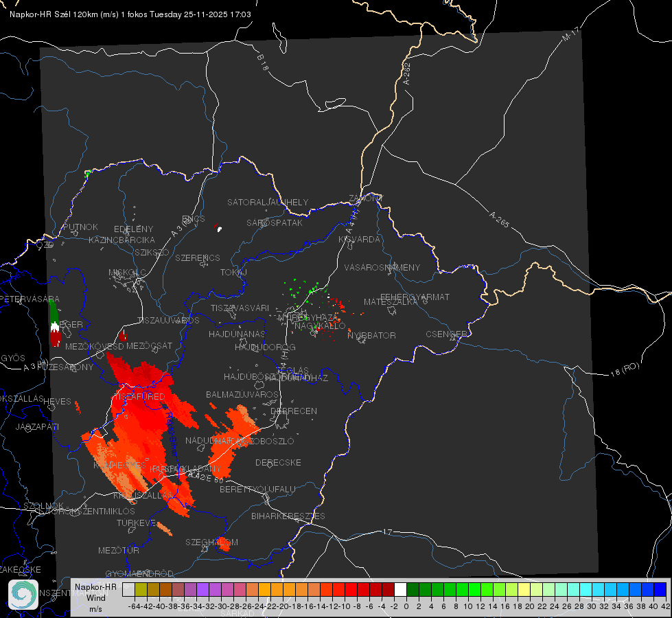
Task: Select the SÁROSPATAK town label
Action: tap(275, 222)
